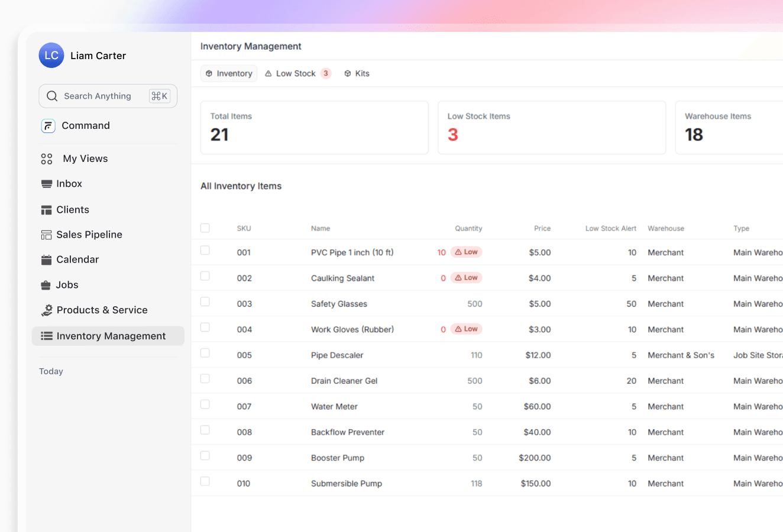Click the Command app icon
Viewport: 783px width, 532px height.
pyautogui.click(x=48, y=126)
